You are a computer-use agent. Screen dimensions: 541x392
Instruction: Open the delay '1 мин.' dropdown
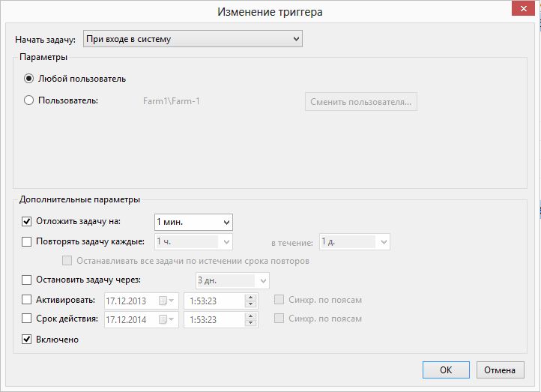[x=193, y=222]
